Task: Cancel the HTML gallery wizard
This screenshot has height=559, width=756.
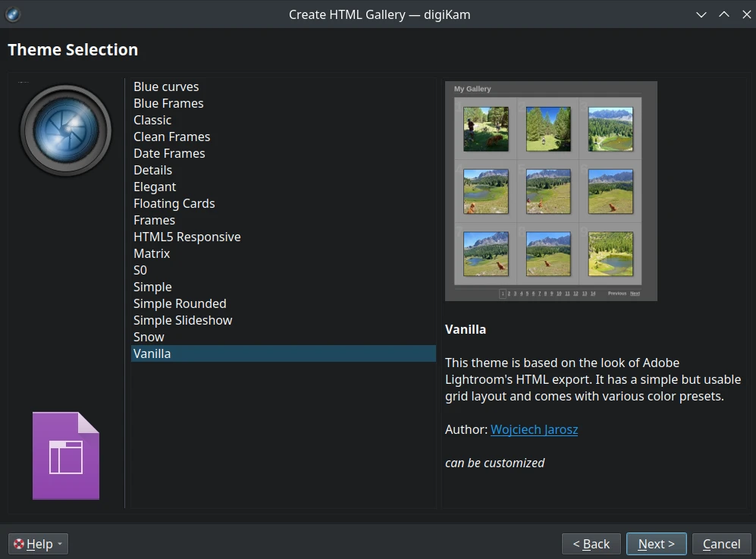Action: [720, 543]
